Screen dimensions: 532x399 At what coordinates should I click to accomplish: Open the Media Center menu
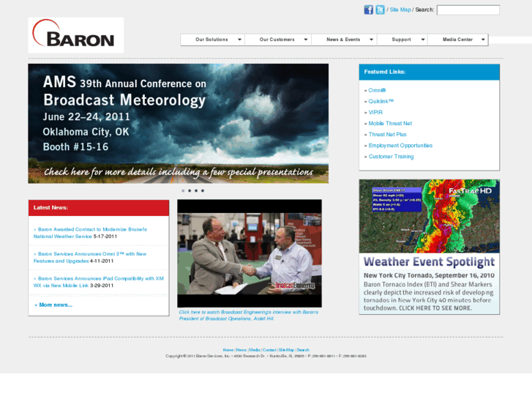click(x=458, y=40)
